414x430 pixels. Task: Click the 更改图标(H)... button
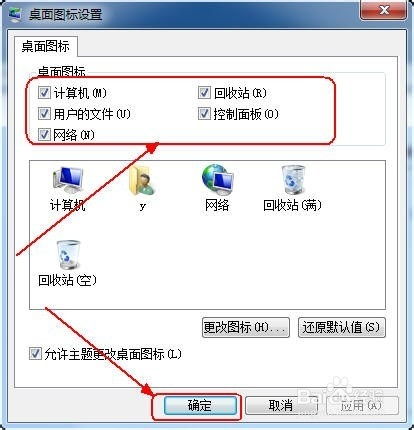(x=246, y=327)
